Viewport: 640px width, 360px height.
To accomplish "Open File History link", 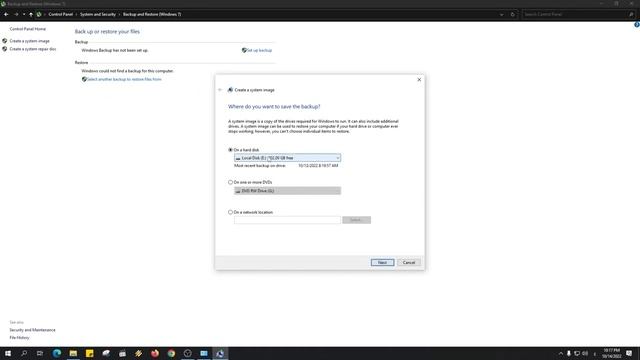I will [x=20, y=338].
